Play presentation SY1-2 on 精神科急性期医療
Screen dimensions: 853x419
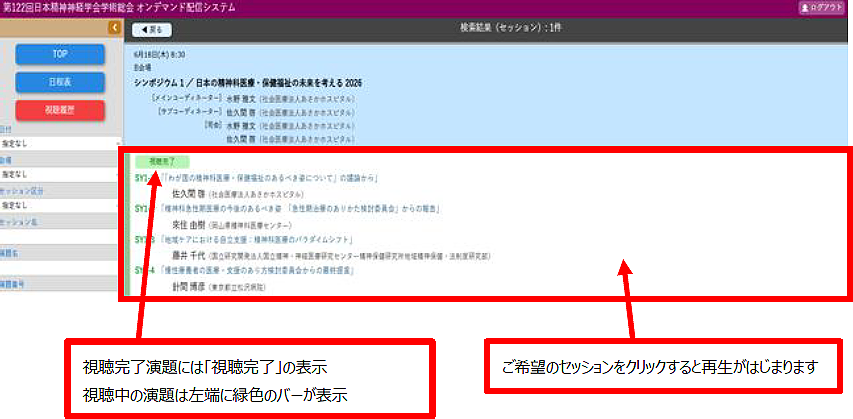(x=287, y=208)
